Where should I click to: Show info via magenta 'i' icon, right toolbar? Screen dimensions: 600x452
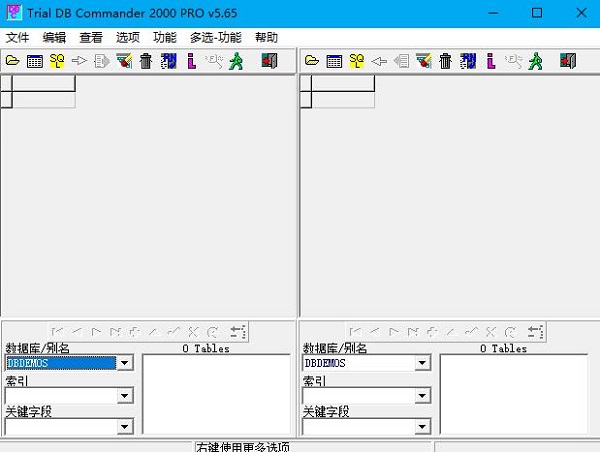[491, 61]
